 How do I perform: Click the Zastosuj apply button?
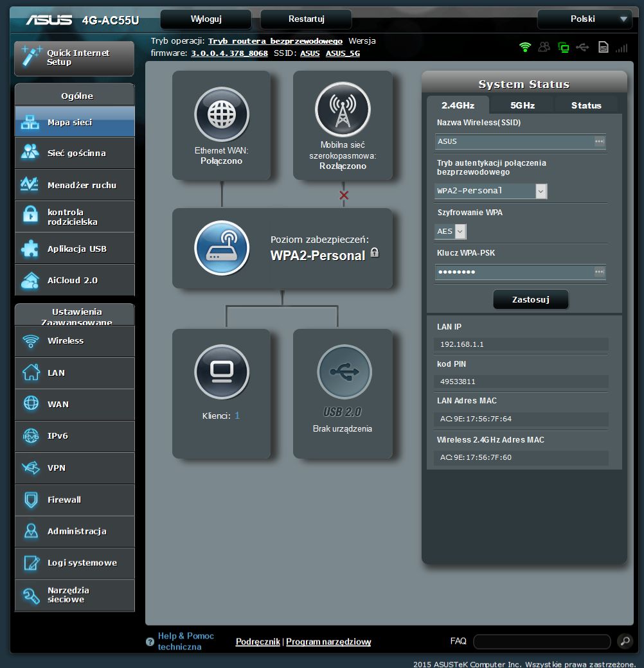tap(531, 299)
